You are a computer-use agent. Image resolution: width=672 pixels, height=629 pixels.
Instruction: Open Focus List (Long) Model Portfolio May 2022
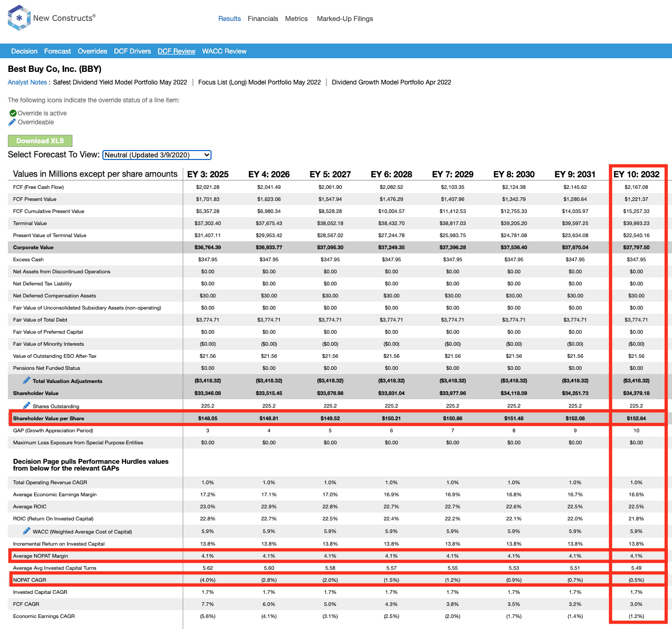coord(259,82)
